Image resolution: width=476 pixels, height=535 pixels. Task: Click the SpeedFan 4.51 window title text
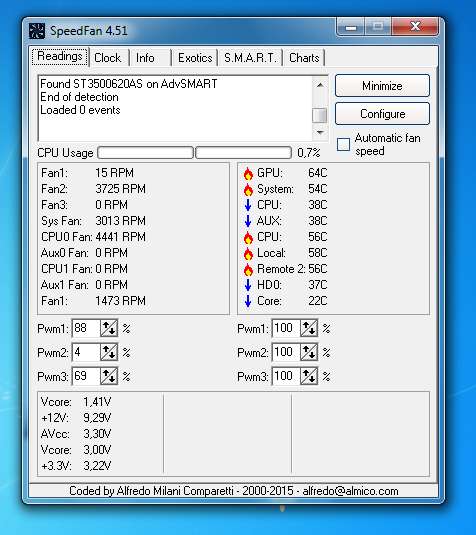click(x=89, y=31)
